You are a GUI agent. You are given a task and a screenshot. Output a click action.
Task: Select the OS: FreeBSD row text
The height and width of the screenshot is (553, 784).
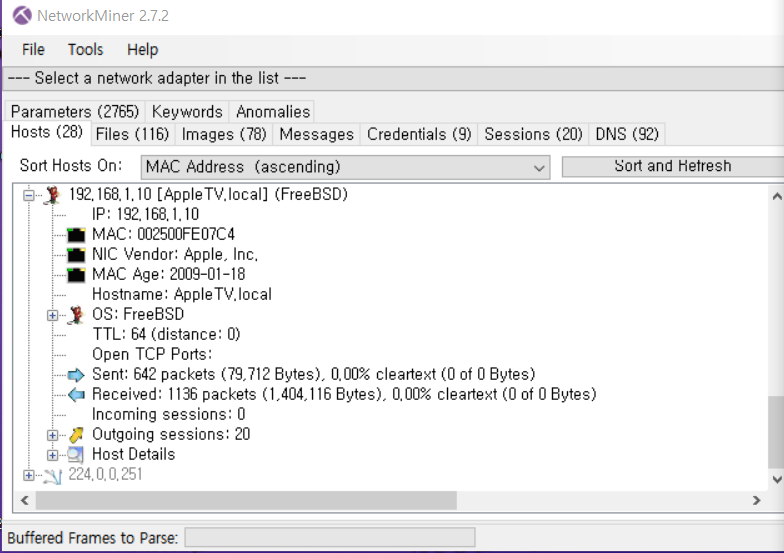point(138,314)
